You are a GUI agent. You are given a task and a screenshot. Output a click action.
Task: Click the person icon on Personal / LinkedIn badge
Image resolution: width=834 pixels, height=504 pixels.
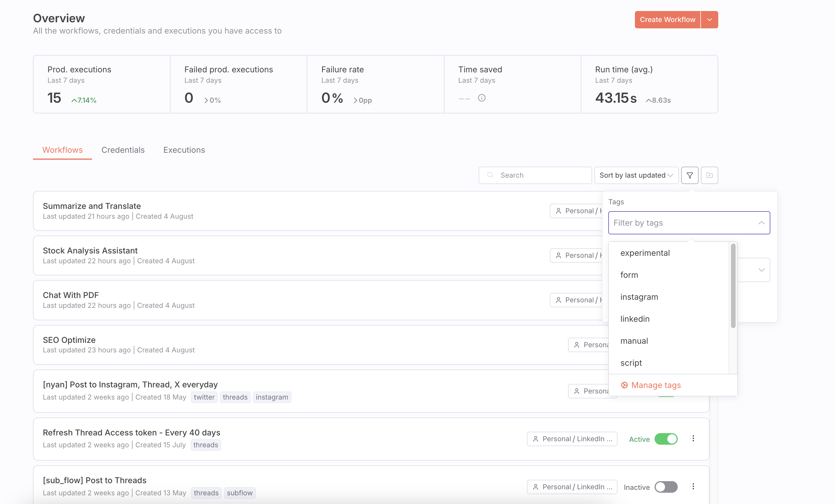click(536, 439)
